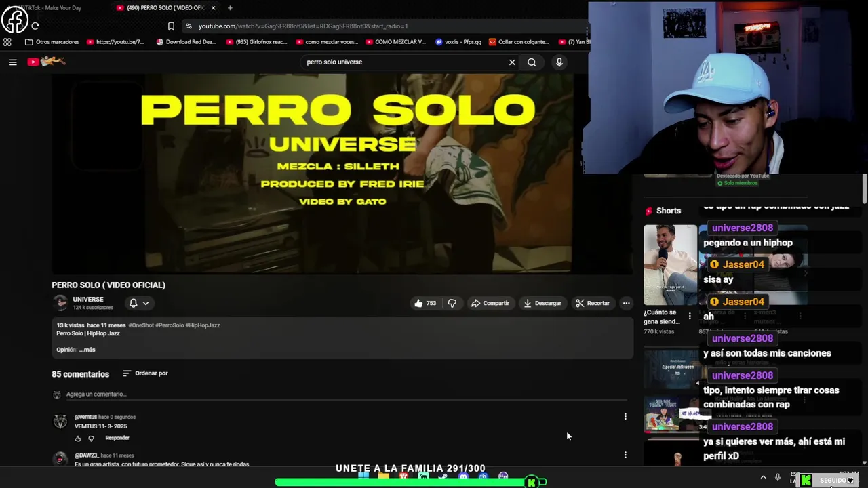Focus the Agrega un comentario field

[x=346, y=394]
